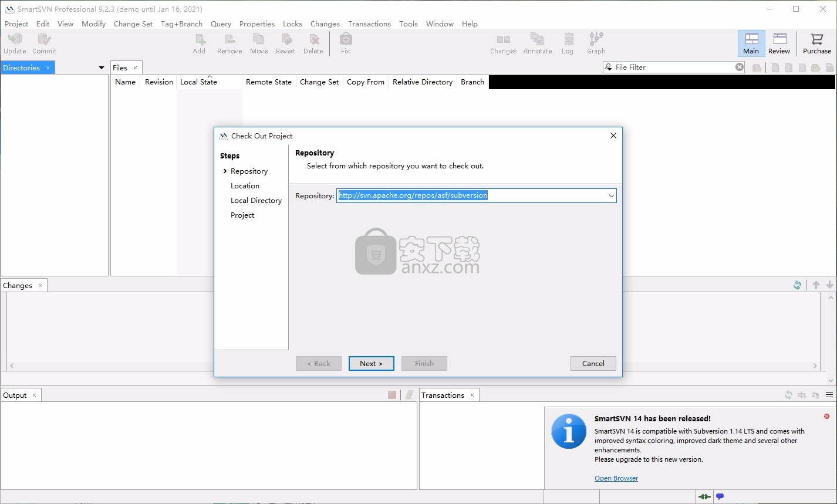Image resolution: width=837 pixels, height=504 pixels.
Task: Click the refresh icon in Changes panel
Action: [797, 285]
